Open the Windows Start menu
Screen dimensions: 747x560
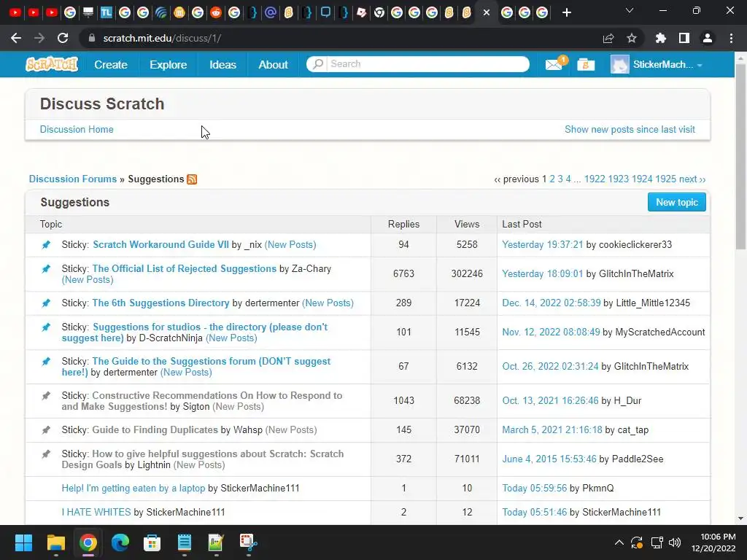click(x=23, y=542)
